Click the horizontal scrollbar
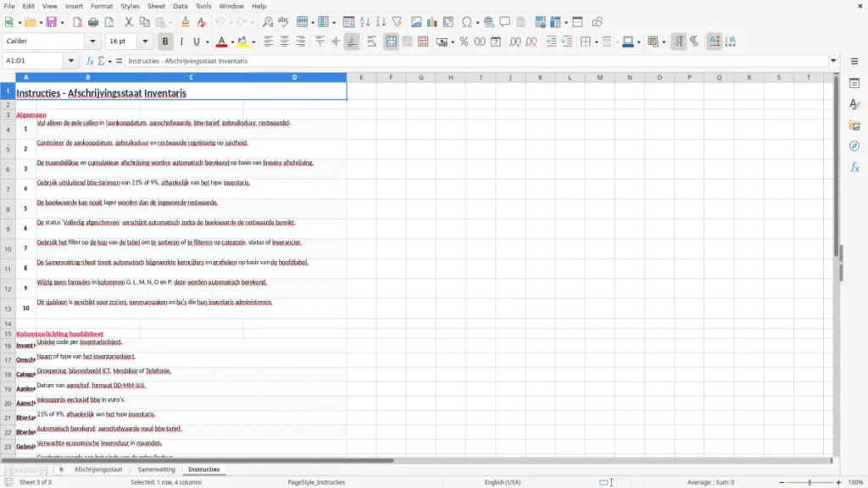Screen dimensions: 868x488 197,460
